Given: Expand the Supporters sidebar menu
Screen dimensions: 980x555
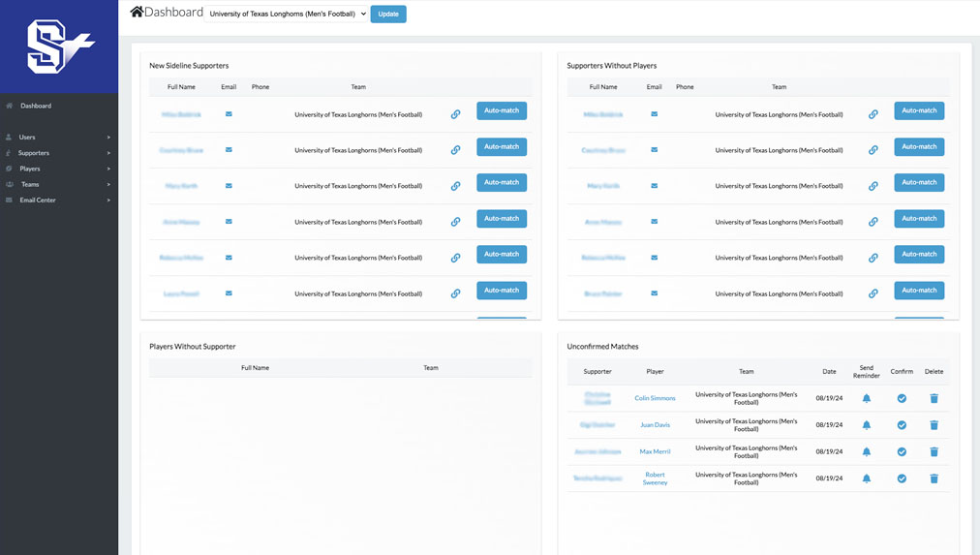Looking at the screenshot, I should (58, 153).
